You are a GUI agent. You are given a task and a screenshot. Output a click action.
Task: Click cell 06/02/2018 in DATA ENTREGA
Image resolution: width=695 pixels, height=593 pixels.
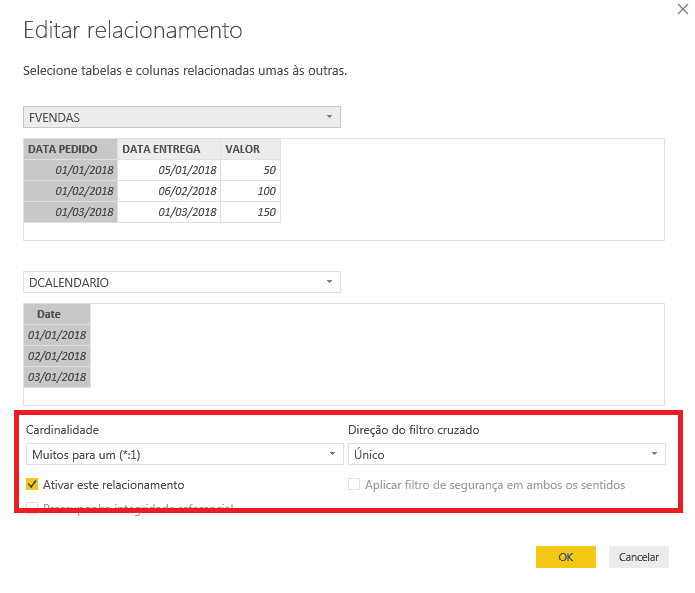pyautogui.click(x=169, y=191)
